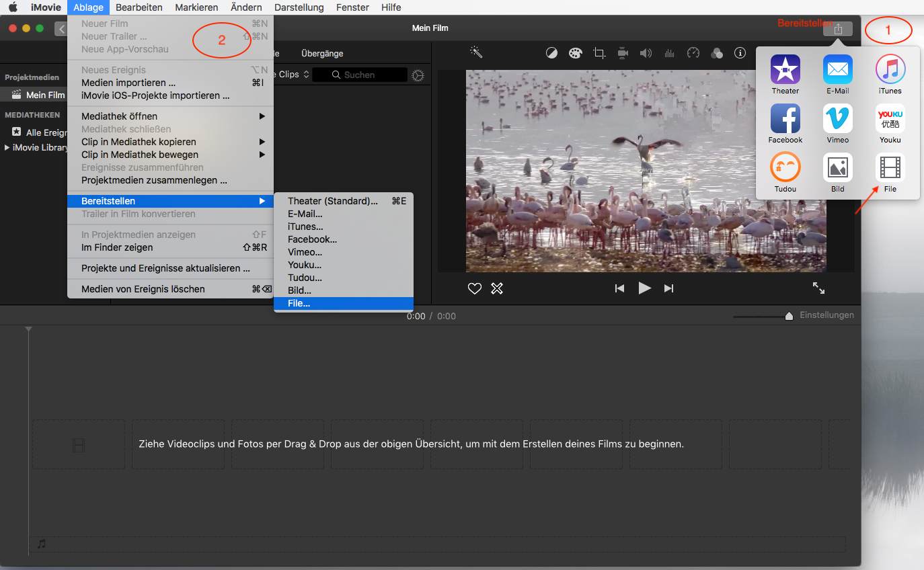Viewport: 924px width, 570px height.
Task: Open the noise reduction equalizer tool
Action: pyautogui.click(x=669, y=53)
